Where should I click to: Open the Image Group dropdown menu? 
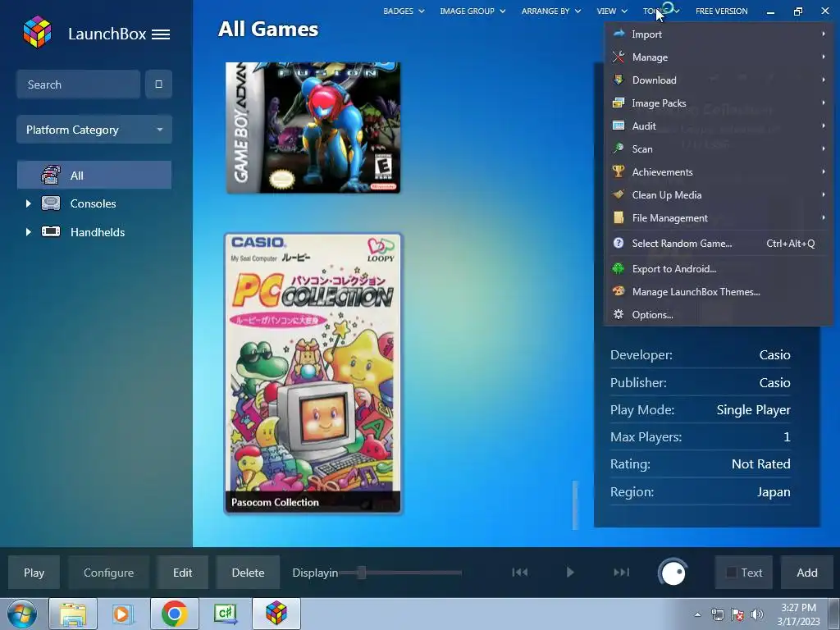click(472, 11)
